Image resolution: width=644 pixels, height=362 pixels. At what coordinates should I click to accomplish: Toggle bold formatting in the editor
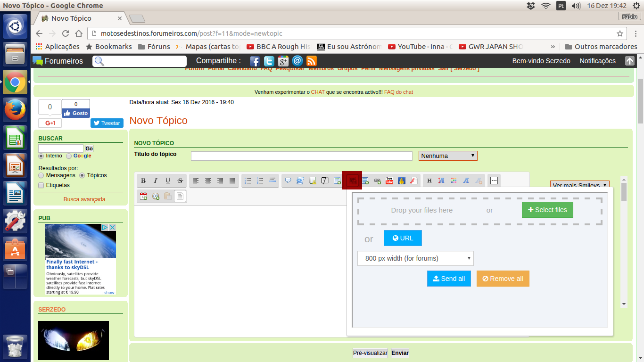[x=143, y=181]
